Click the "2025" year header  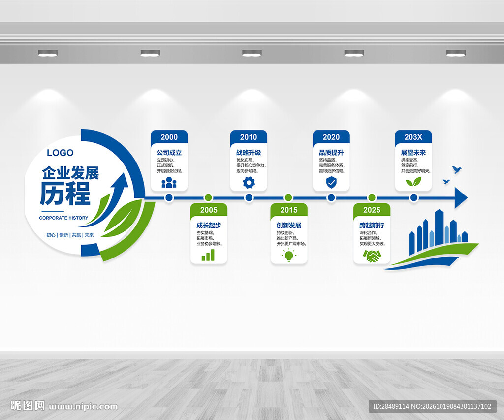click(372, 210)
